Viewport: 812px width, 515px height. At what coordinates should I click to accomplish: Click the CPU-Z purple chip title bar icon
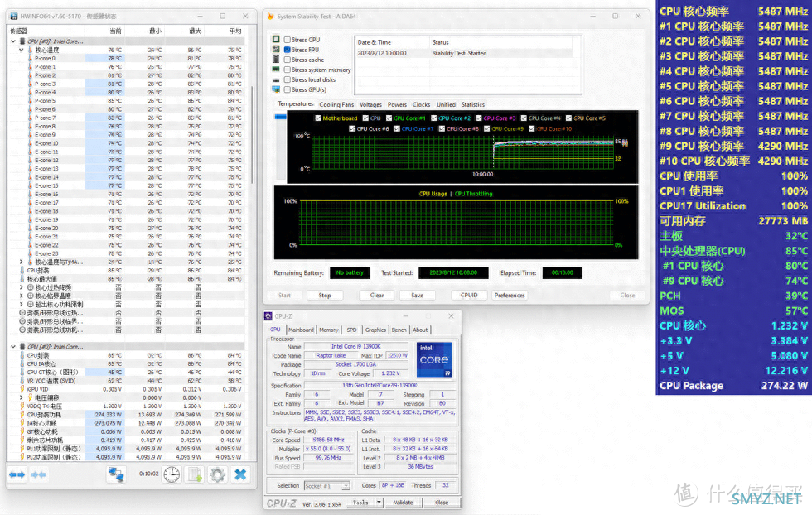pos(268,315)
